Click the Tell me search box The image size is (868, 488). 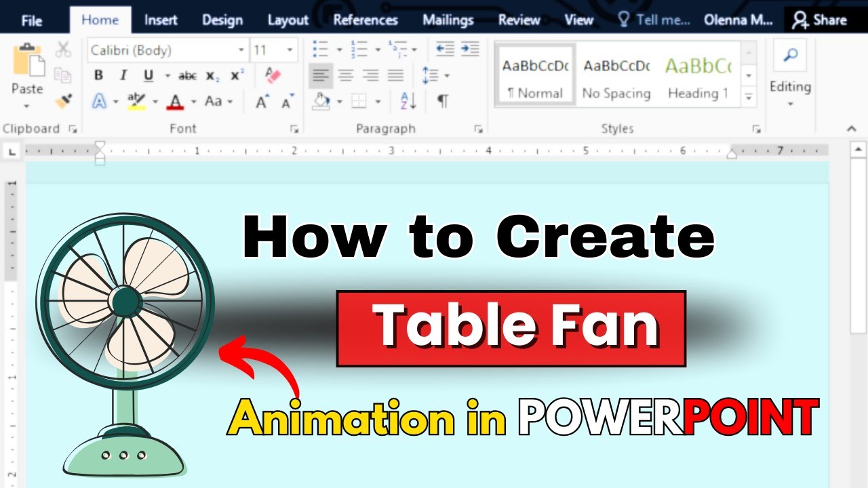click(654, 20)
